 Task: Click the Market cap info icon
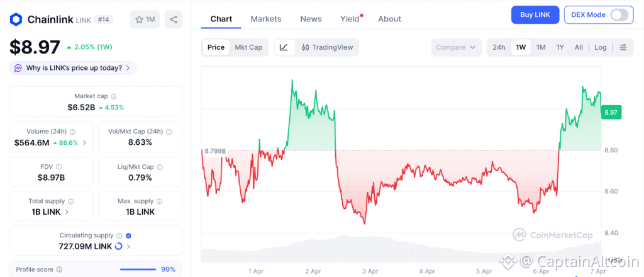[113, 96]
